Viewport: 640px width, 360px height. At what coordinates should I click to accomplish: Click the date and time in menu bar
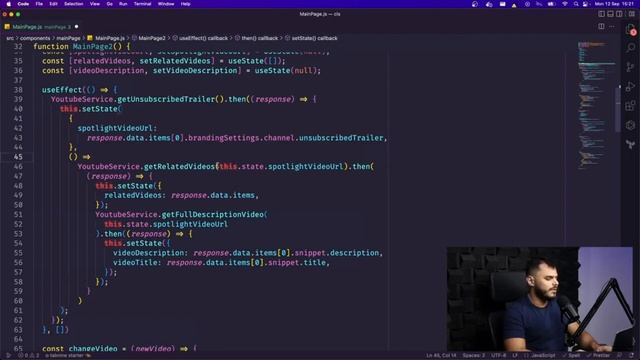pyautogui.click(x=614, y=4)
